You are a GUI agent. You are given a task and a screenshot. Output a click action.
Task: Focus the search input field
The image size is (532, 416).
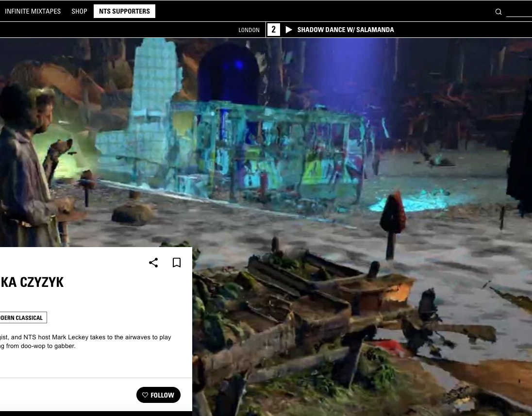pos(519,12)
